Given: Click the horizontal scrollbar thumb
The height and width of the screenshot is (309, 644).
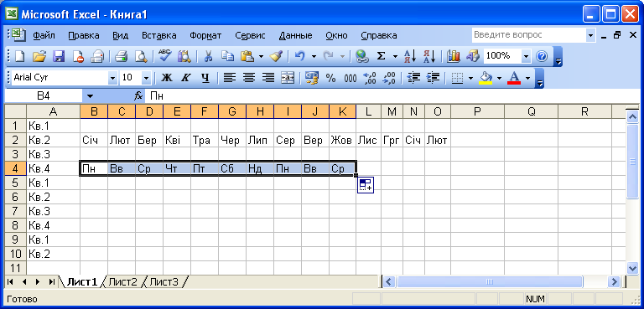Looking at the screenshot, I should coord(489,282).
